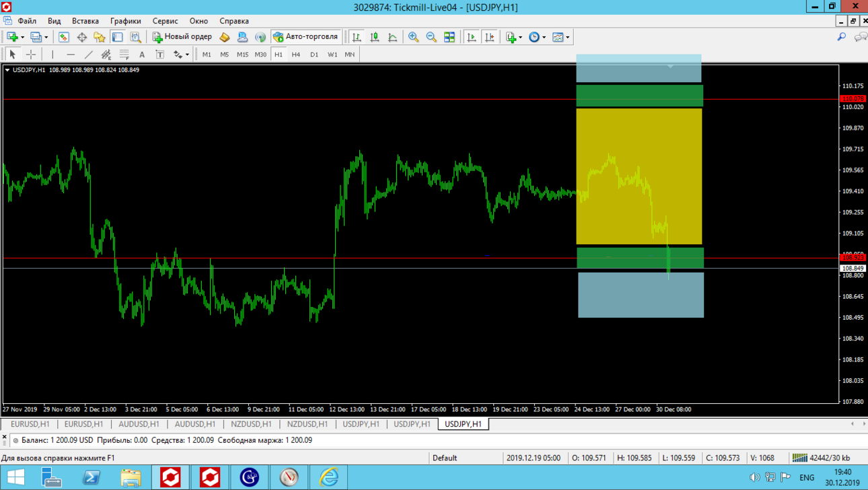The width and height of the screenshot is (868, 490).
Task: Switch the timeframe to M15
Action: pos(242,55)
